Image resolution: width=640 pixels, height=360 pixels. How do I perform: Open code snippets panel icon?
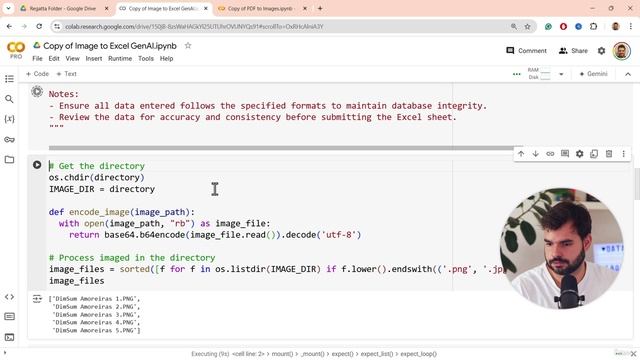tap(9, 297)
